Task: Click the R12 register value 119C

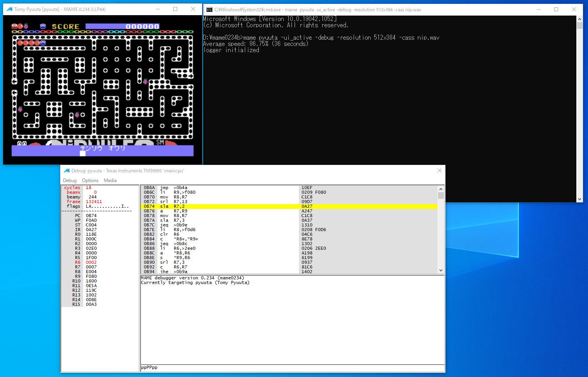Action: (91, 290)
